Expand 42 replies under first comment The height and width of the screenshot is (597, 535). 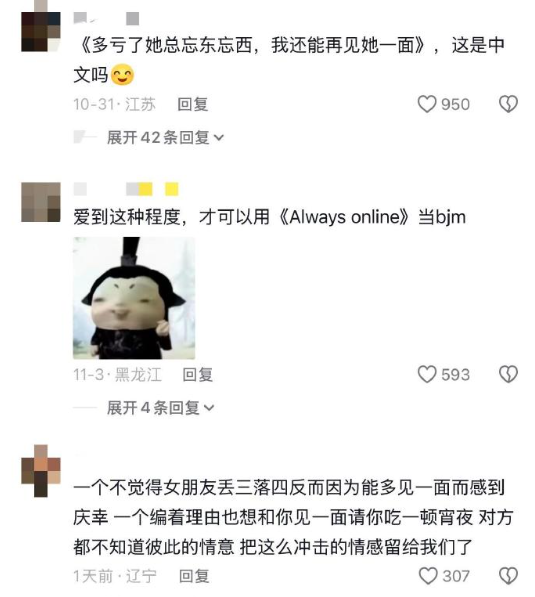tap(165, 137)
